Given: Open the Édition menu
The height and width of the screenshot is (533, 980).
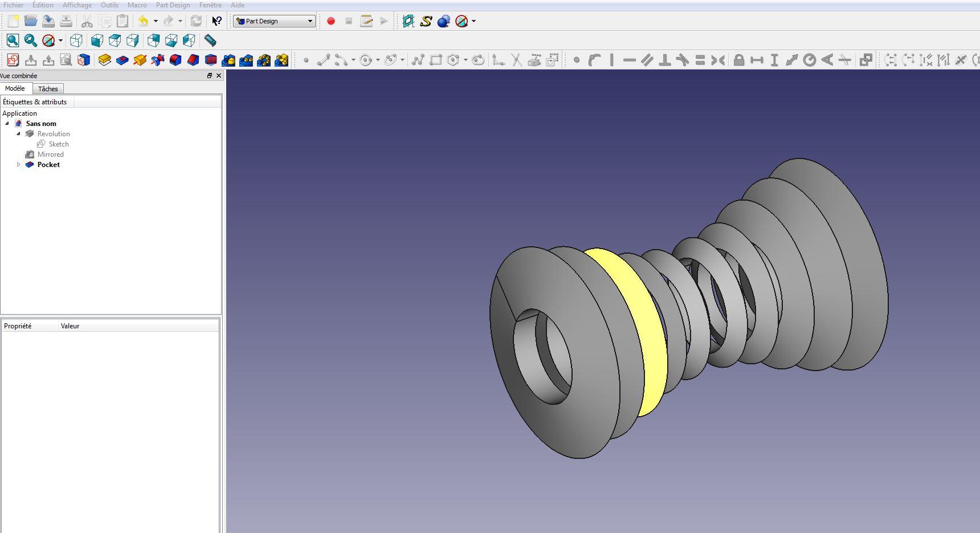Looking at the screenshot, I should tap(43, 5).
